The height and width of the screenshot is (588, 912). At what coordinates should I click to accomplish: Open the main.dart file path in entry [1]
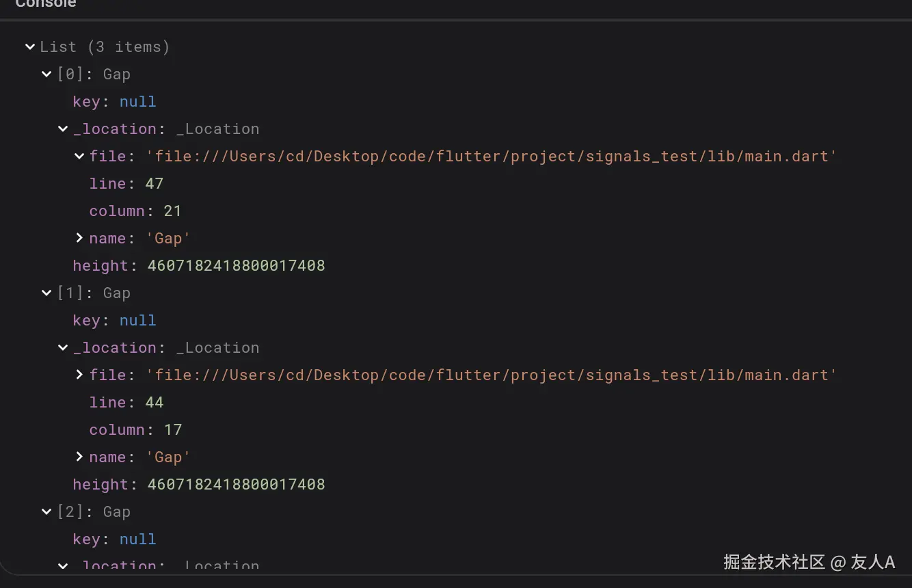492,375
